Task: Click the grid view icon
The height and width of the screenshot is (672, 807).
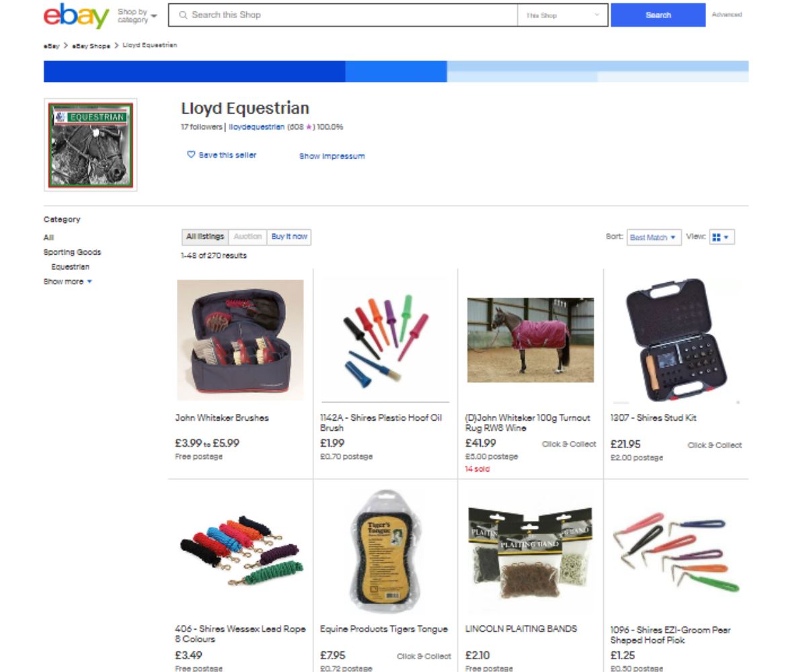Action: pos(716,237)
